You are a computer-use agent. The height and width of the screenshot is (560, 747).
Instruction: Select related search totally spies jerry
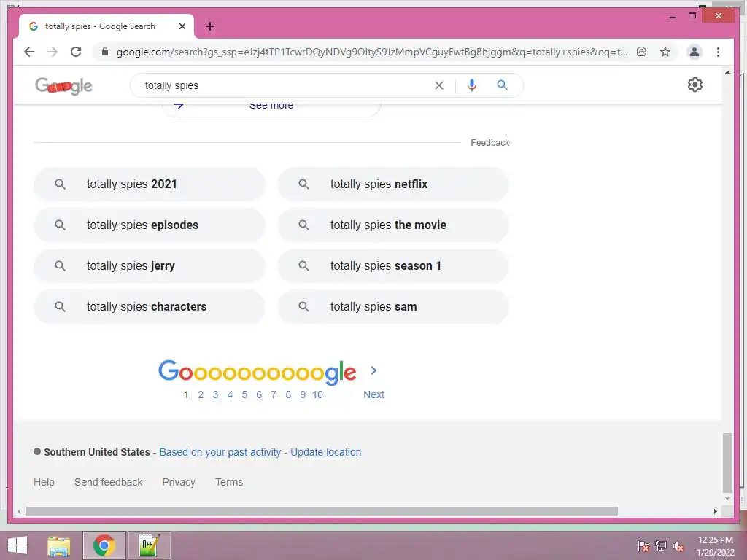[x=149, y=265]
